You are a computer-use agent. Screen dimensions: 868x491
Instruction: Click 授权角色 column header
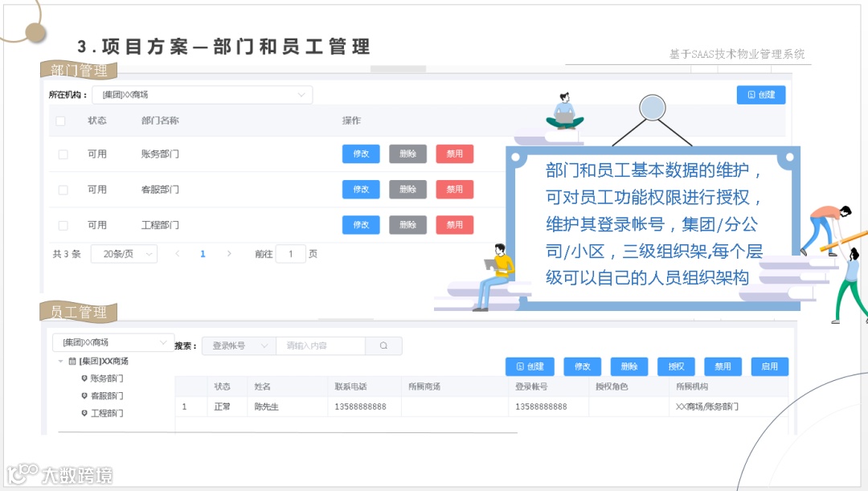[x=612, y=387]
